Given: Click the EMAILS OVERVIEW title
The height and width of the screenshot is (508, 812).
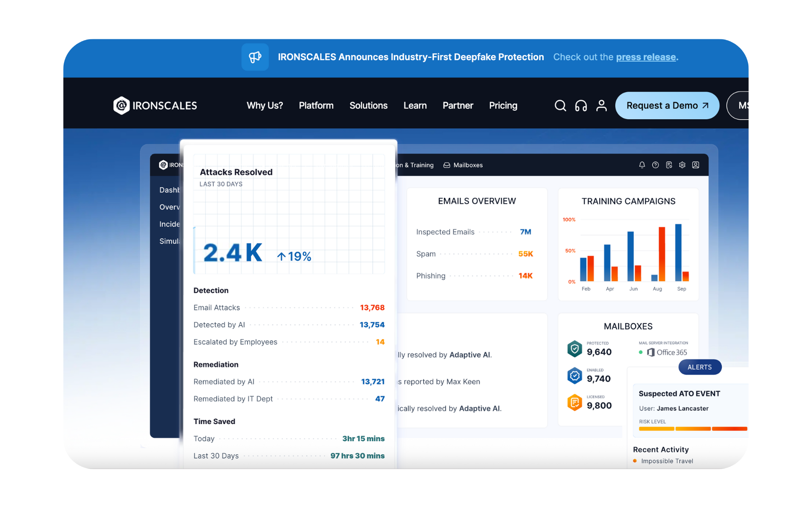Looking at the screenshot, I should (x=477, y=201).
